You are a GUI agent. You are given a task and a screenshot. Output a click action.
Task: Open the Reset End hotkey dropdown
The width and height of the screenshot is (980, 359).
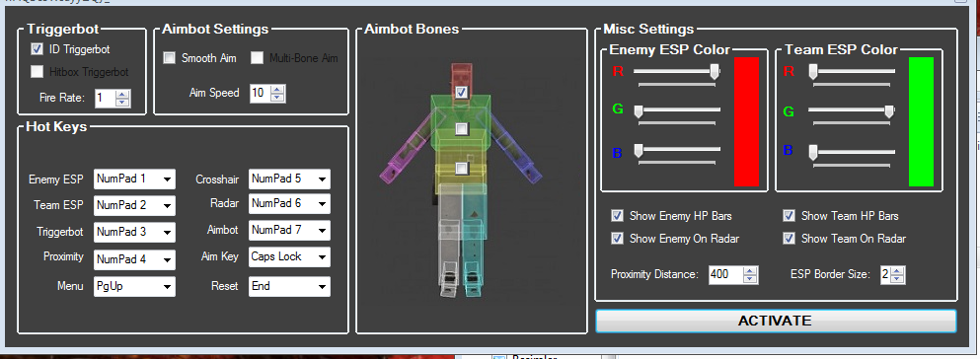[x=289, y=287]
